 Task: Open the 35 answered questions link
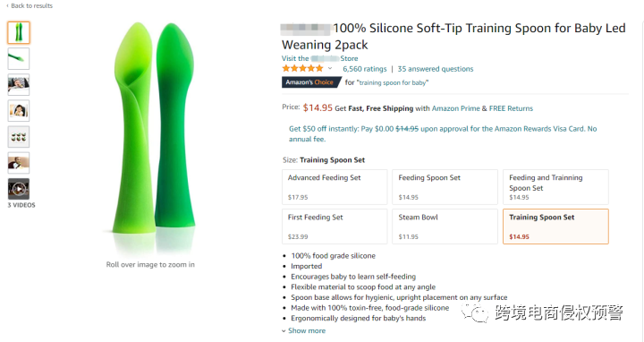pyautogui.click(x=436, y=69)
